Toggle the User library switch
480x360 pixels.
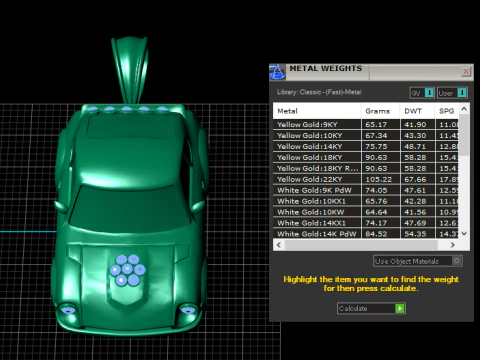[453, 93]
